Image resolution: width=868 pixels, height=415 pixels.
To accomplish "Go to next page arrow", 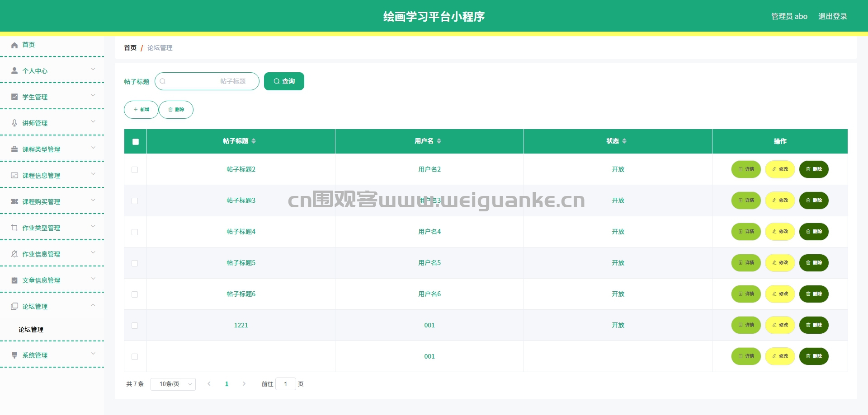I will coord(244,384).
